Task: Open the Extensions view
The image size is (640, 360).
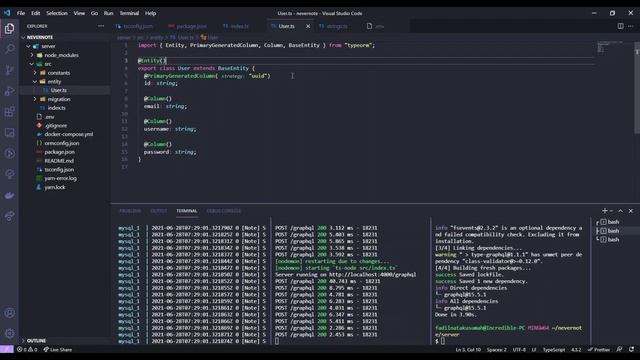Action: [9, 111]
